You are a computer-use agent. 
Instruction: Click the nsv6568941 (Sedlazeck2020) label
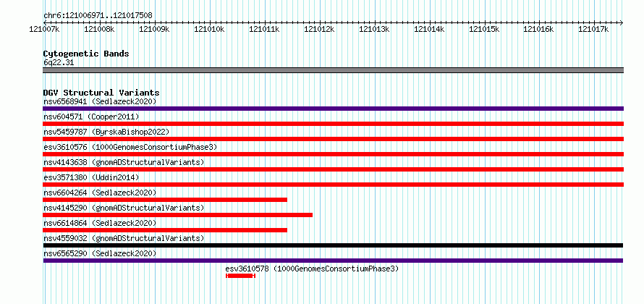click(100, 101)
